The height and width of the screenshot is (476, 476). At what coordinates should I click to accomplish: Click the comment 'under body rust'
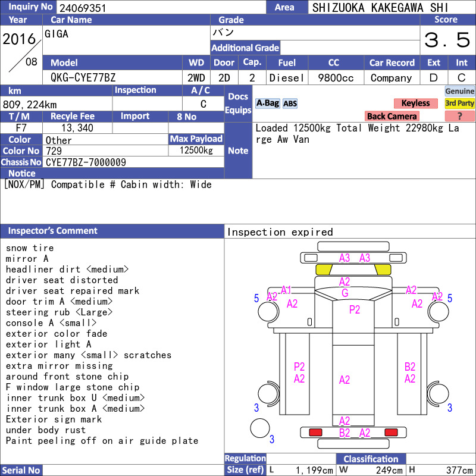point(46,430)
